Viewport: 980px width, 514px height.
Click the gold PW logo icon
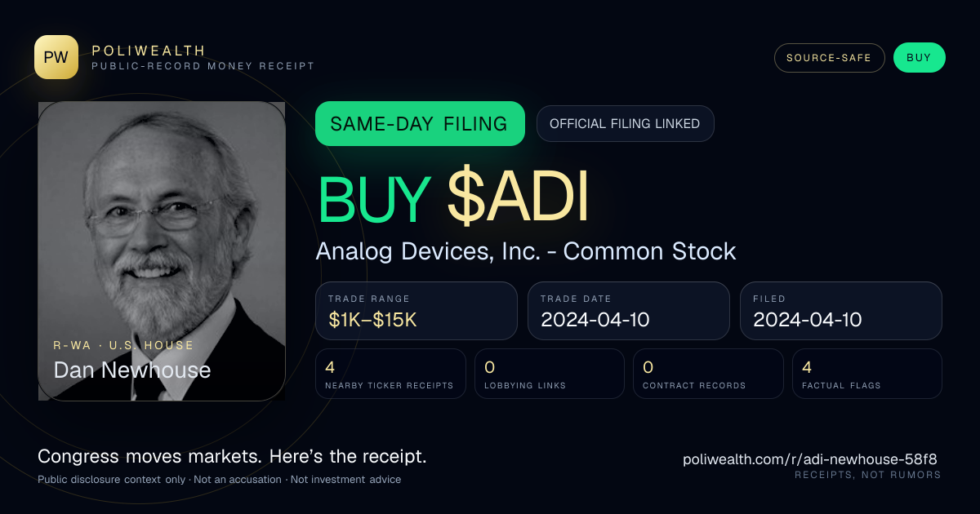coord(56,57)
